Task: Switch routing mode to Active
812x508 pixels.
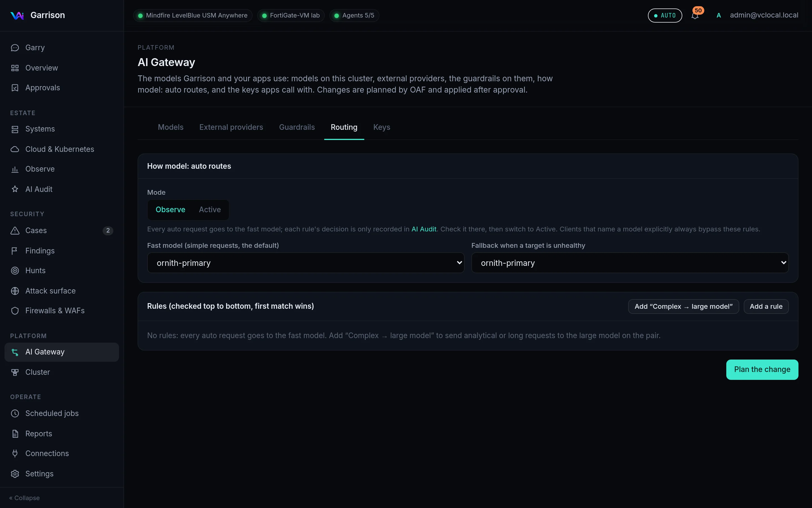Action: [x=210, y=210]
